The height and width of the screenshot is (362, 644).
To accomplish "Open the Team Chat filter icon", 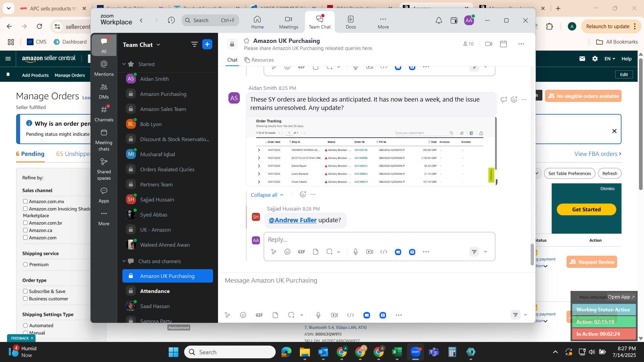I will (194, 44).
